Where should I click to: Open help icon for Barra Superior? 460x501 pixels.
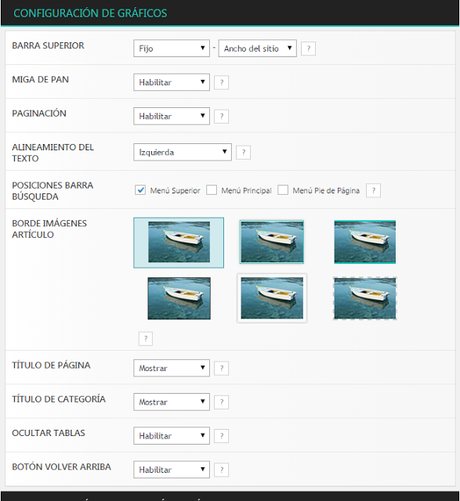pyautogui.click(x=308, y=49)
